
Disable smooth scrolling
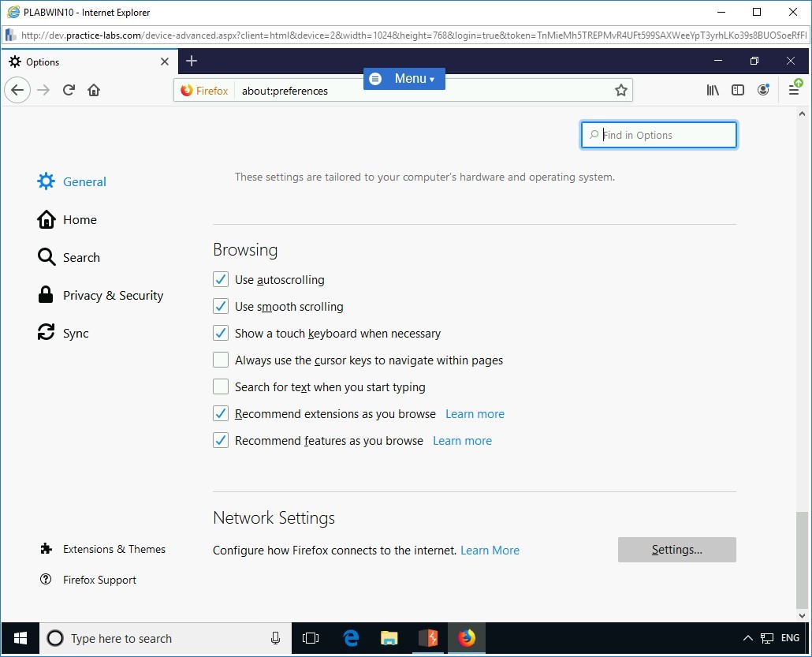coord(220,306)
